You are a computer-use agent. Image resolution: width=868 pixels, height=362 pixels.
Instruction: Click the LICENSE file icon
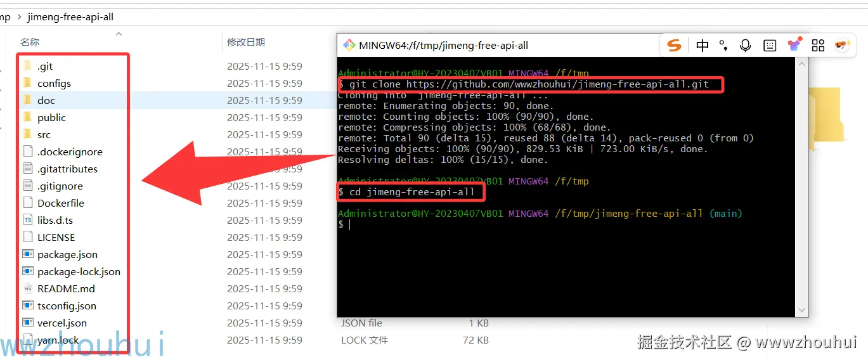pos(27,237)
